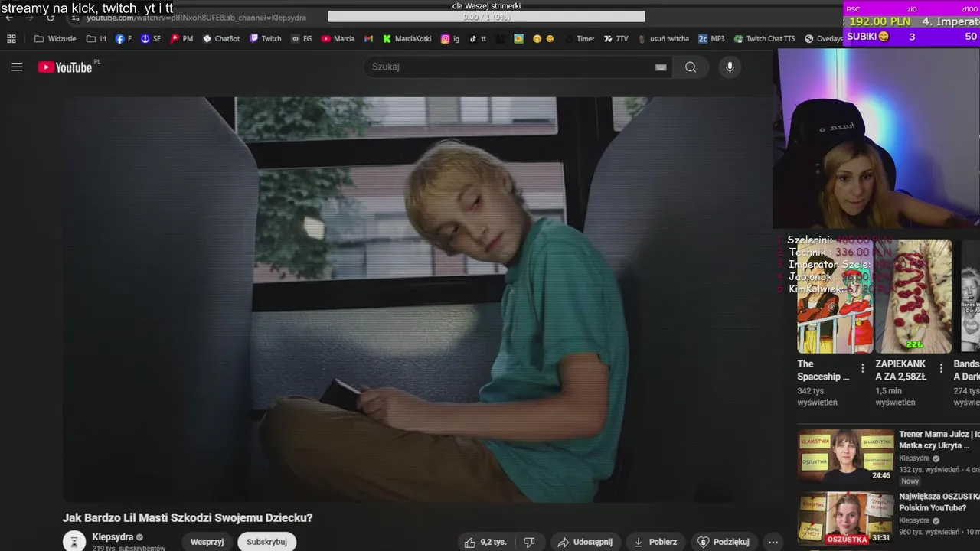Dislike the video with thumbs down
The width and height of the screenshot is (980, 551).
[529, 542]
